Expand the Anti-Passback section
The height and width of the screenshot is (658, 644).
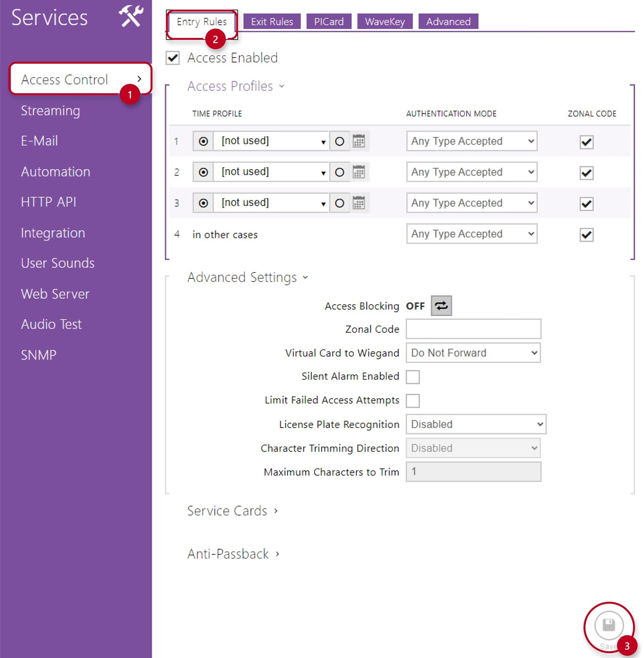233,554
